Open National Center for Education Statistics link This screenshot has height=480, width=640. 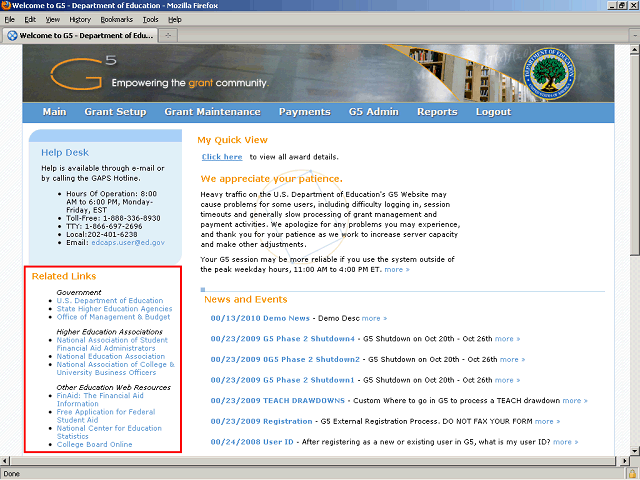coord(109,432)
